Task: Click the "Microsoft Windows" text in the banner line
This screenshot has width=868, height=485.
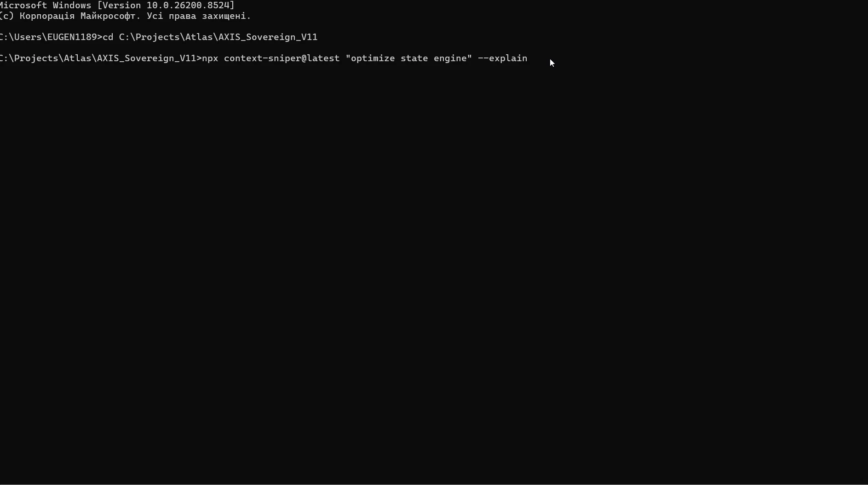Action: 45,6
